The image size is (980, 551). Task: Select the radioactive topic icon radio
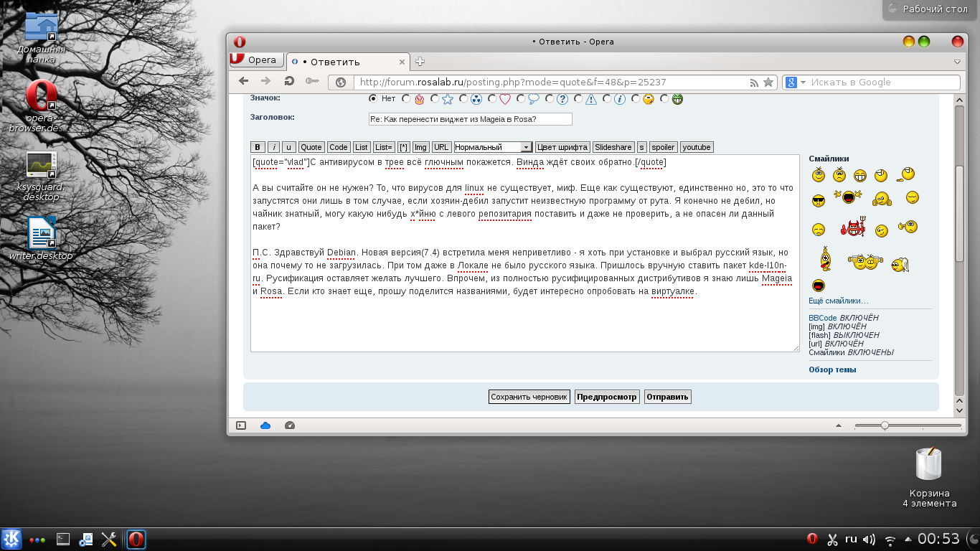pos(463,99)
